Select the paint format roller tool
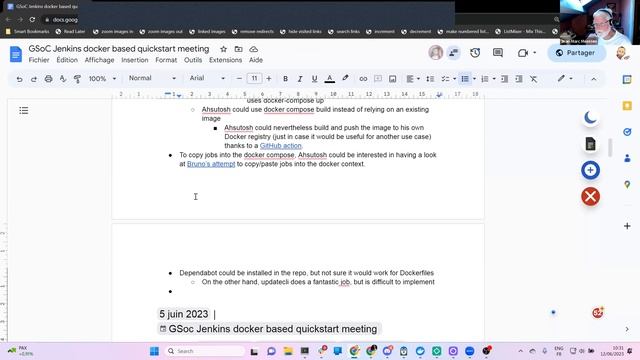Image resolution: width=640 pixels, height=360 pixels. [x=77, y=79]
